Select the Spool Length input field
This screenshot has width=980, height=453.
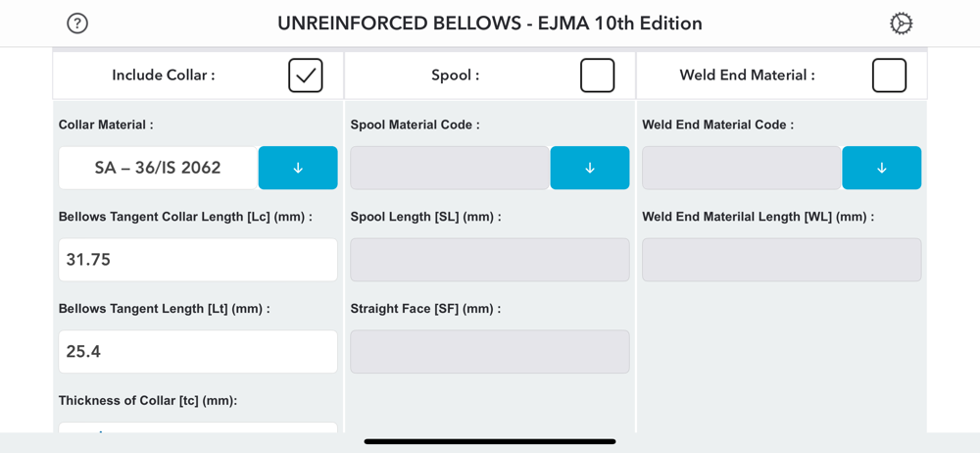tap(490, 260)
